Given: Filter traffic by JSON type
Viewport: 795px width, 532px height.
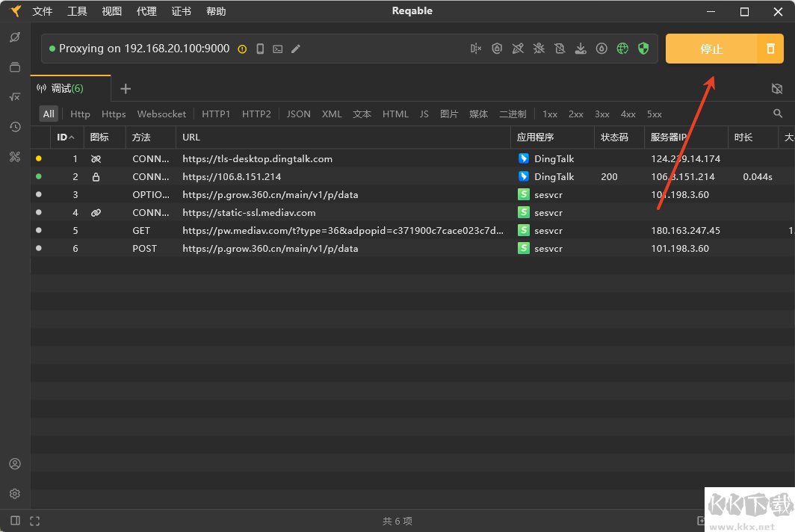Looking at the screenshot, I should pos(299,114).
